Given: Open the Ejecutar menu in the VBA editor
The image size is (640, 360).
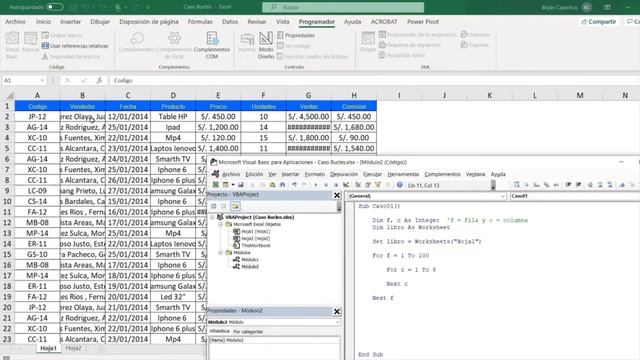Looking at the screenshot, I should [x=372, y=174].
